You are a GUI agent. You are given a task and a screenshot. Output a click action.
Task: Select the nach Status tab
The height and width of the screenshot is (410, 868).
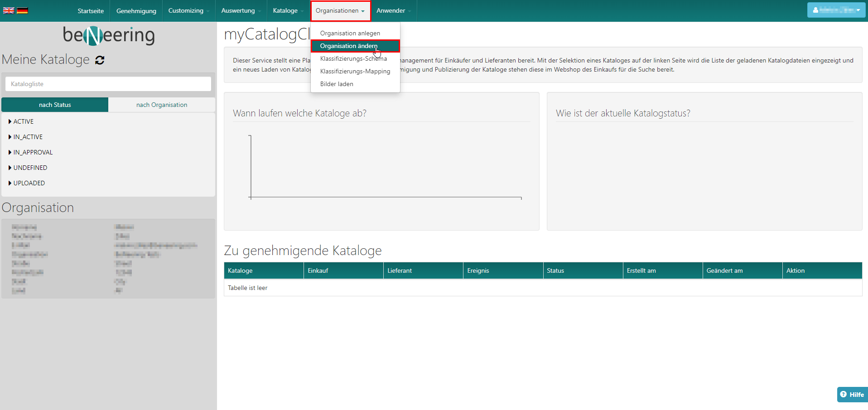[x=55, y=105]
